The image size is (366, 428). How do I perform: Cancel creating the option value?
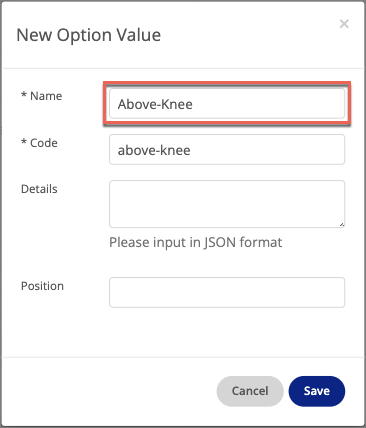(x=250, y=391)
